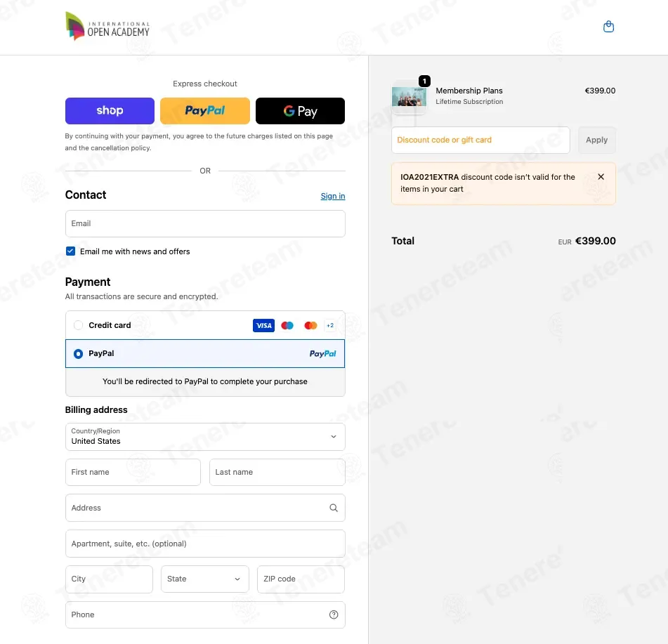The width and height of the screenshot is (668, 644).
Task: Dismiss the invalid discount code message
Action: click(x=601, y=177)
